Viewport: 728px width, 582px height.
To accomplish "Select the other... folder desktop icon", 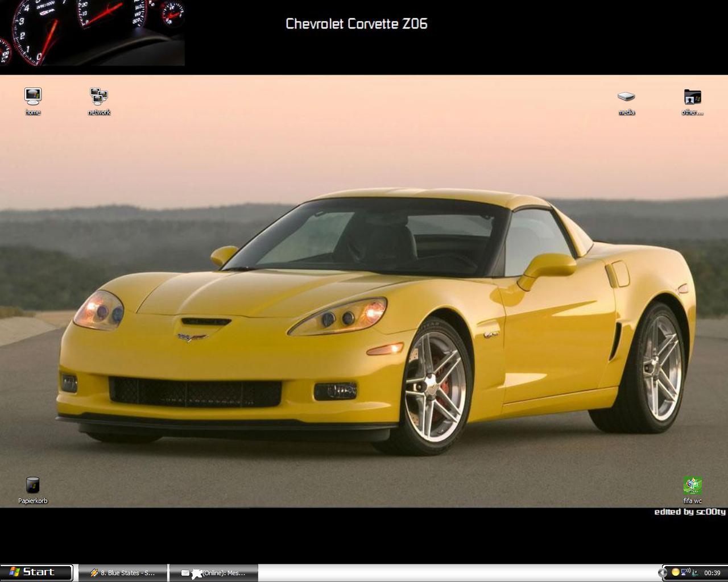I will click(x=692, y=101).
